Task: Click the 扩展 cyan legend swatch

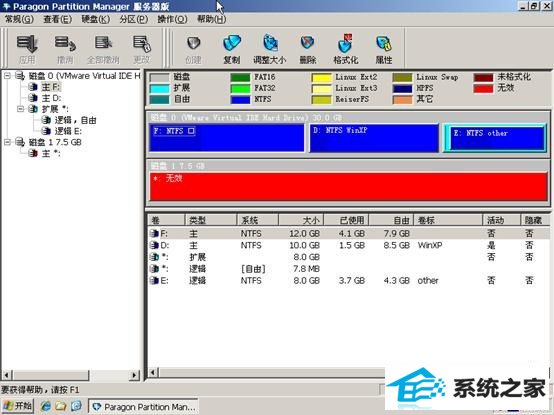Action: coord(159,88)
